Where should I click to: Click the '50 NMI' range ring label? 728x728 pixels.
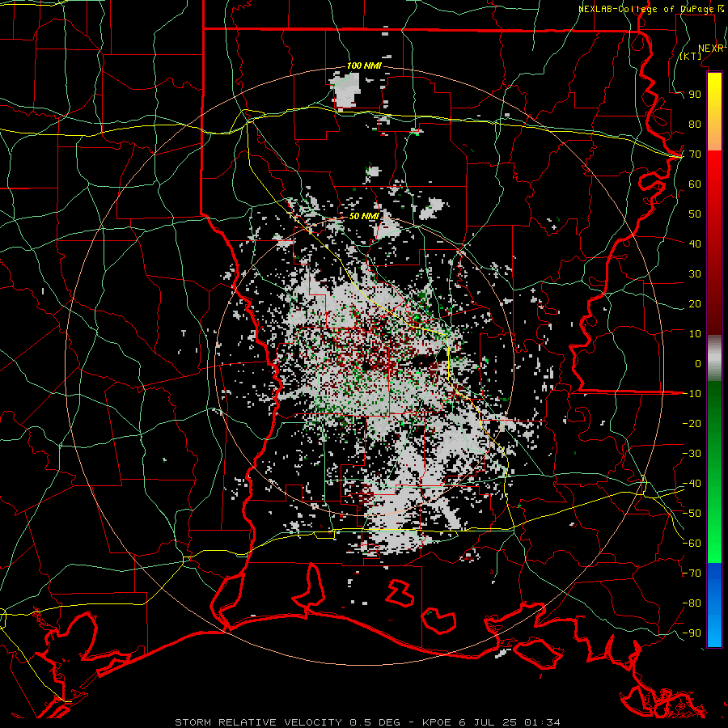coord(364,216)
